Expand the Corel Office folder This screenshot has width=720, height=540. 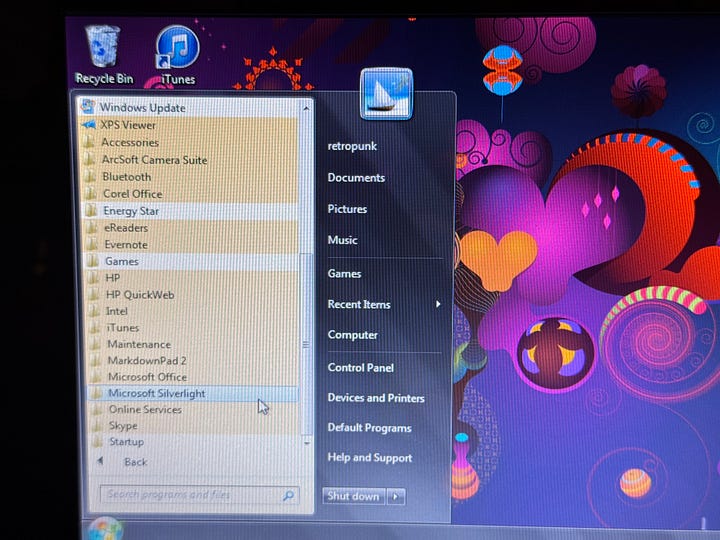click(x=191, y=194)
